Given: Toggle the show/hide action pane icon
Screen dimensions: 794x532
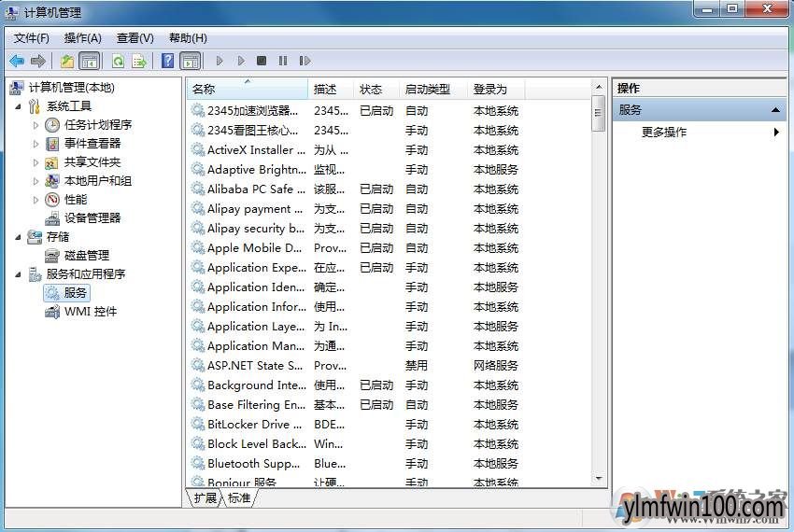Looking at the screenshot, I should click(191, 62).
